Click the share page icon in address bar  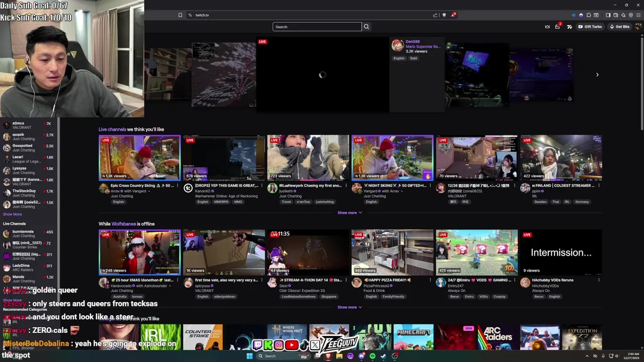[x=435, y=15]
